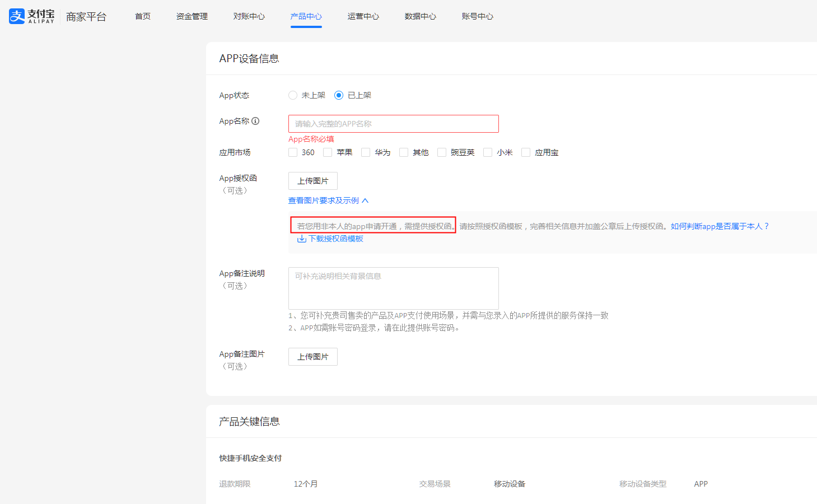Click the App状态 field label

234,95
